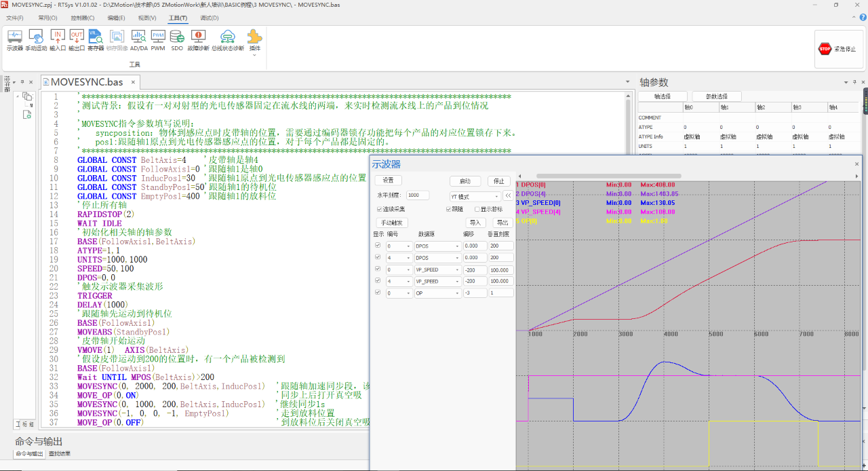Open data source dropdown of first DPOS row

tap(438, 246)
